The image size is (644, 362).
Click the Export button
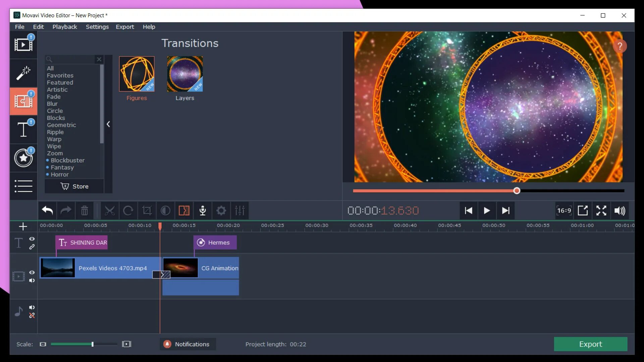pos(591,344)
